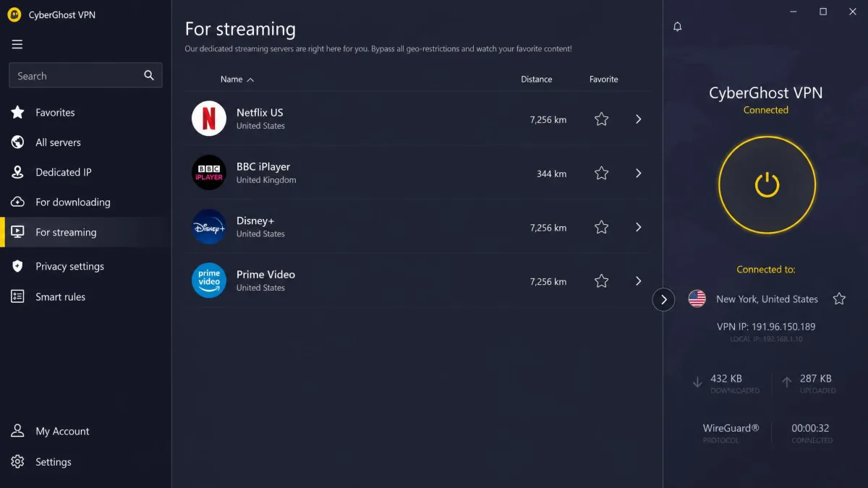The width and height of the screenshot is (868, 488).
Task: Click the For streaming monitor icon
Action: tap(18, 232)
